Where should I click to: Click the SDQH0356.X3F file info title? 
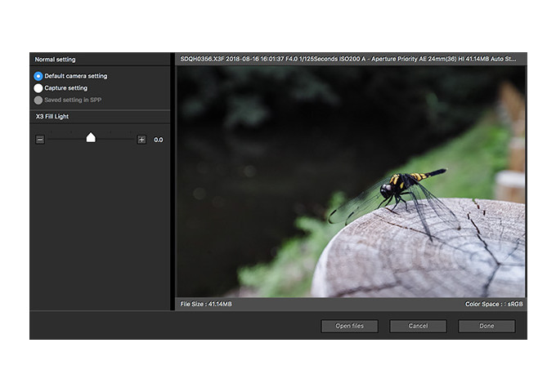[348, 59]
